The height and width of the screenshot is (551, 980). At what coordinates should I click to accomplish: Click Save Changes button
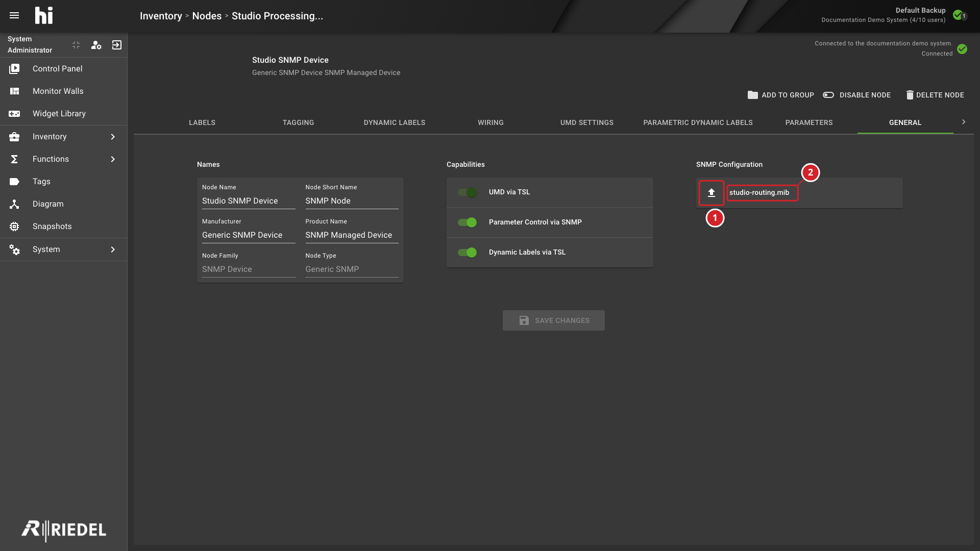tap(553, 320)
